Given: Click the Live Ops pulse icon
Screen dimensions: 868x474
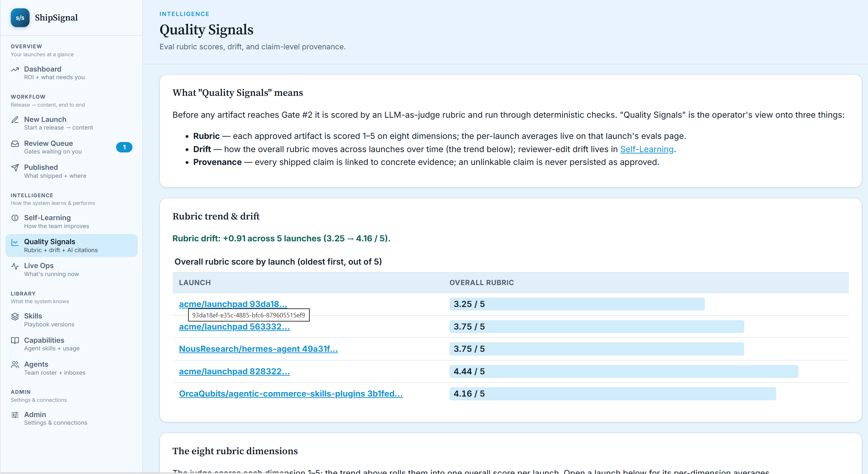Looking at the screenshot, I should tap(15, 266).
